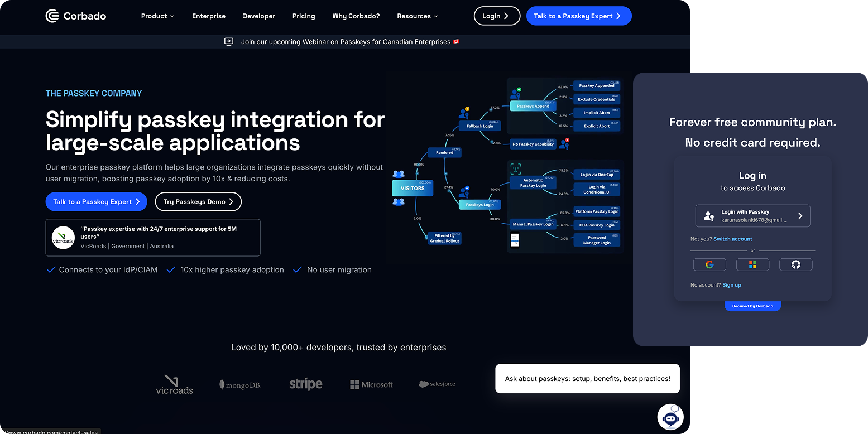Click the CDA Passkey Login box
This screenshot has width=868, height=434.
597,225
